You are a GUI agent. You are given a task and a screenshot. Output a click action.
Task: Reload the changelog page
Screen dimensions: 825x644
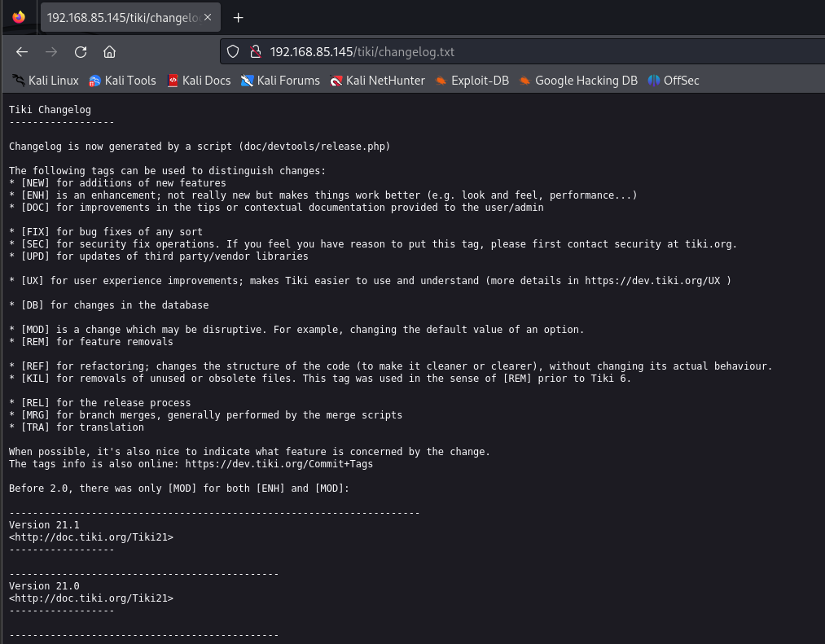[x=81, y=52]
